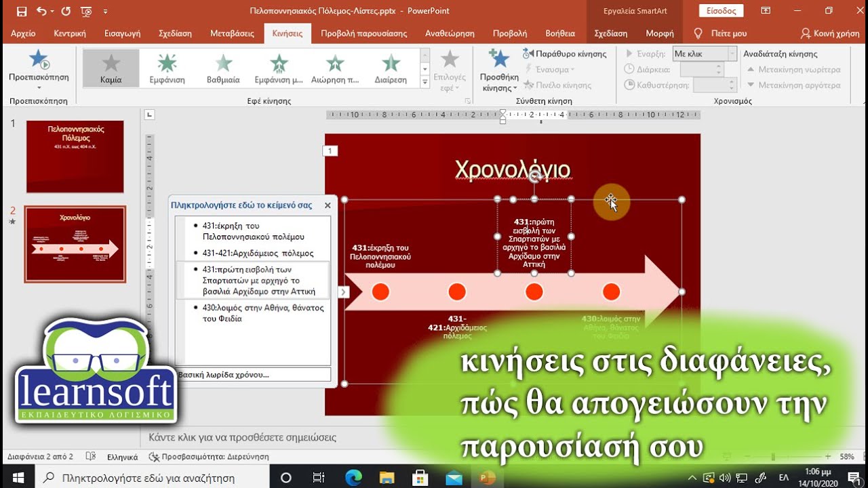Select the Καμία (None) animation effect
The width and height of the screenshot is (868, 488).
[x=111, y=68]
